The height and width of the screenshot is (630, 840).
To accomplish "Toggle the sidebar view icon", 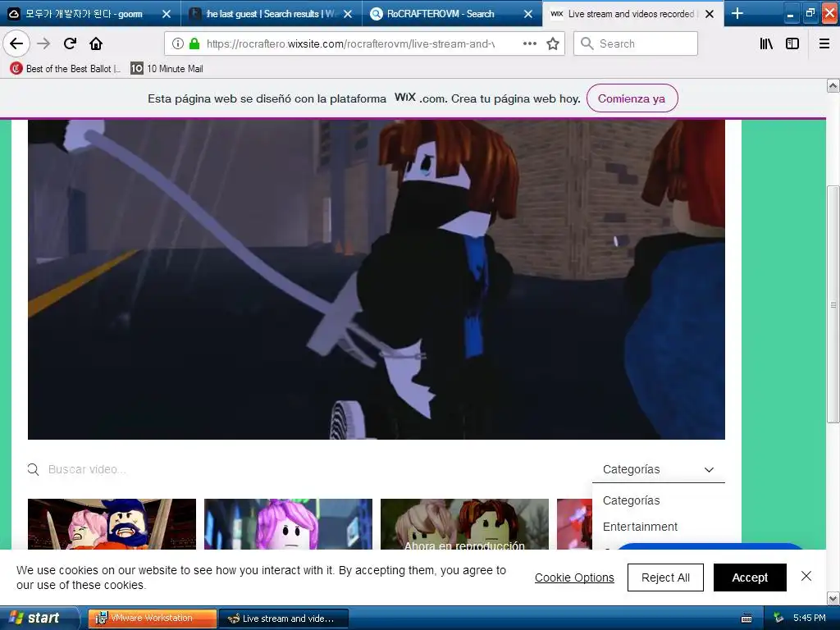I will 792,43.
